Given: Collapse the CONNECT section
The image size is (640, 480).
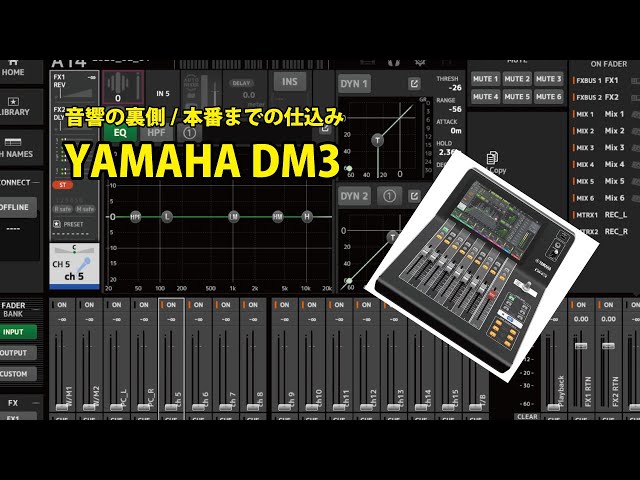Looking at the screenshot, I should point(36,182).
